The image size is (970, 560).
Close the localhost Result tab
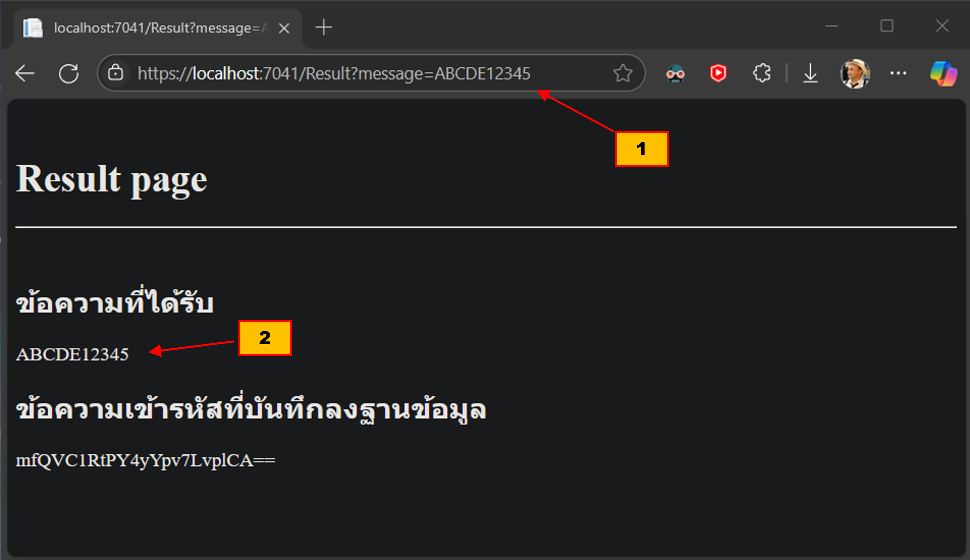point(284,27)
